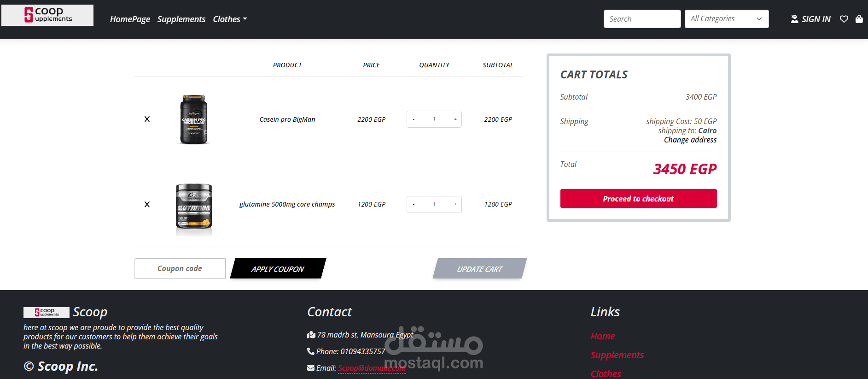Click the QUANTITY column header
868x379 pixels.
434,65
